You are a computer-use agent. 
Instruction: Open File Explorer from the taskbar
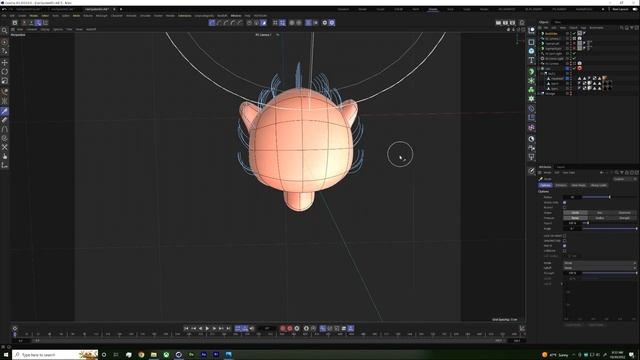(153, 355)
